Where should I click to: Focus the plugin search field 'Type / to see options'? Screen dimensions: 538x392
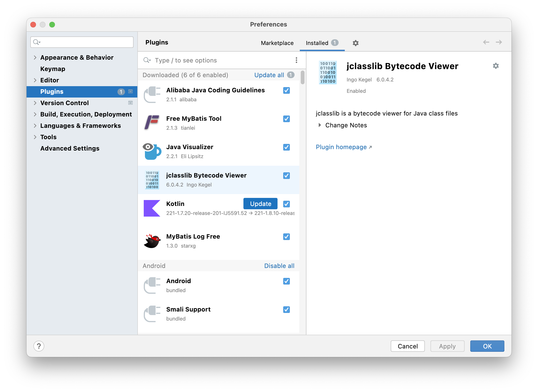[x=218, y=60]
